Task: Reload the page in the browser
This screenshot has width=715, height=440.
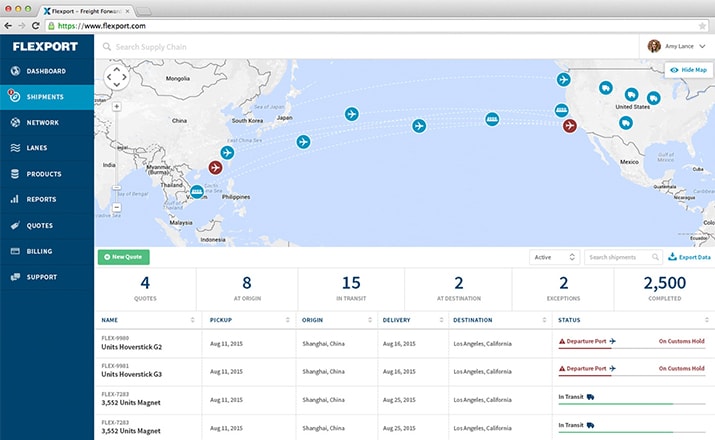Action: [36, 26]
